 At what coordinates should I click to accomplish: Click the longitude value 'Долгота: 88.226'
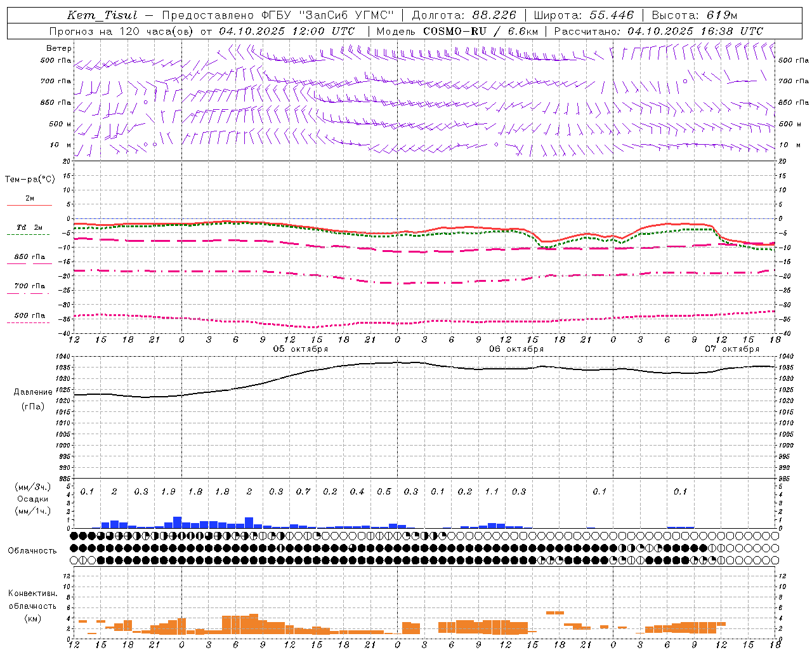pos(464,15)
